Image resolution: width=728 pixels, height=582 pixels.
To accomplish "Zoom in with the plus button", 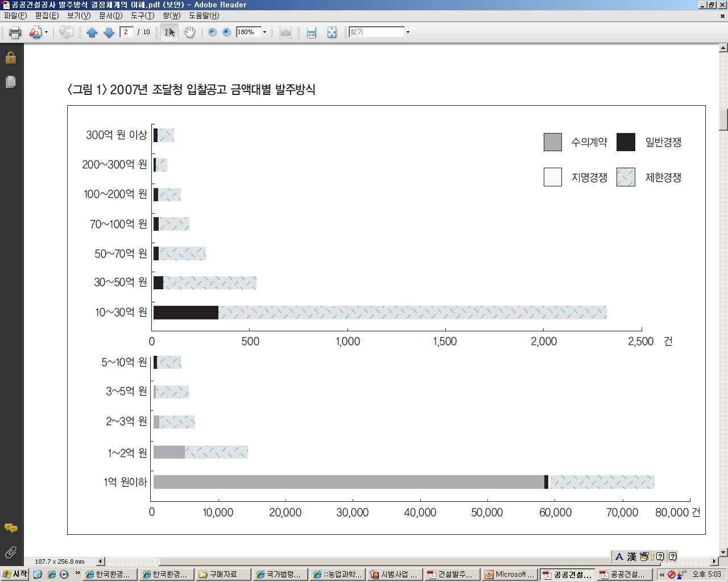I will 226,32.
